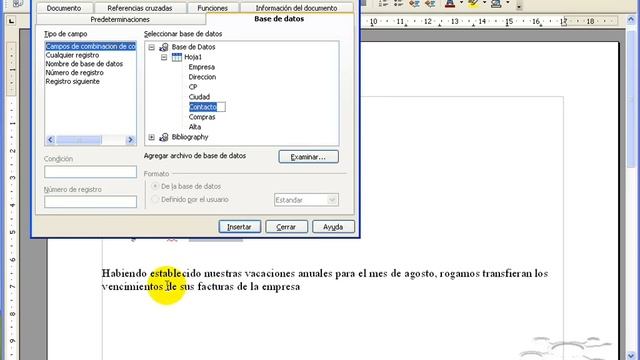Switch to the Referencias cruzadas tab
The width and height of the screenshot is (640, 360).
point(140,8)
